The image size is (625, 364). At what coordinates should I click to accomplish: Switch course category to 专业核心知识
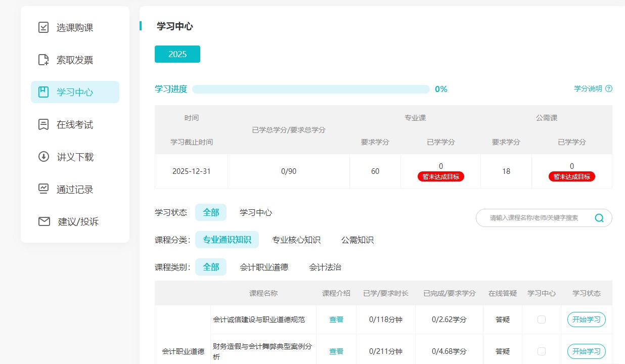296,240
